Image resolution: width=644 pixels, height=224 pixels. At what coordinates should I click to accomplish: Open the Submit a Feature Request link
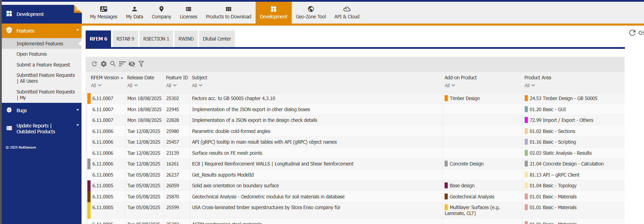click(43, 65)
